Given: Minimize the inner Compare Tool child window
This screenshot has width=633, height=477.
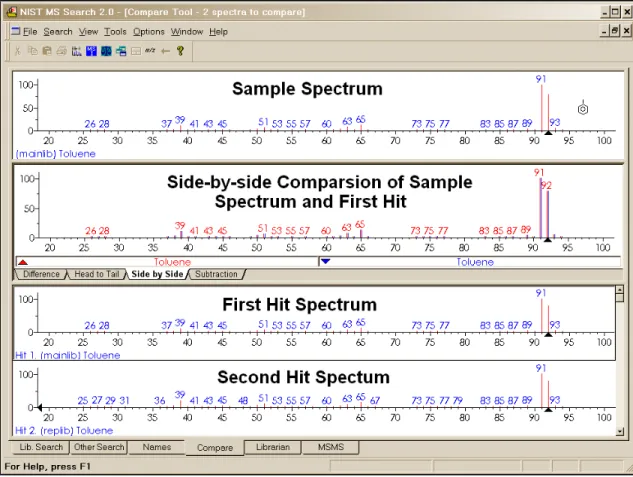Looking at the screenshot, I should tap(604, 31).
